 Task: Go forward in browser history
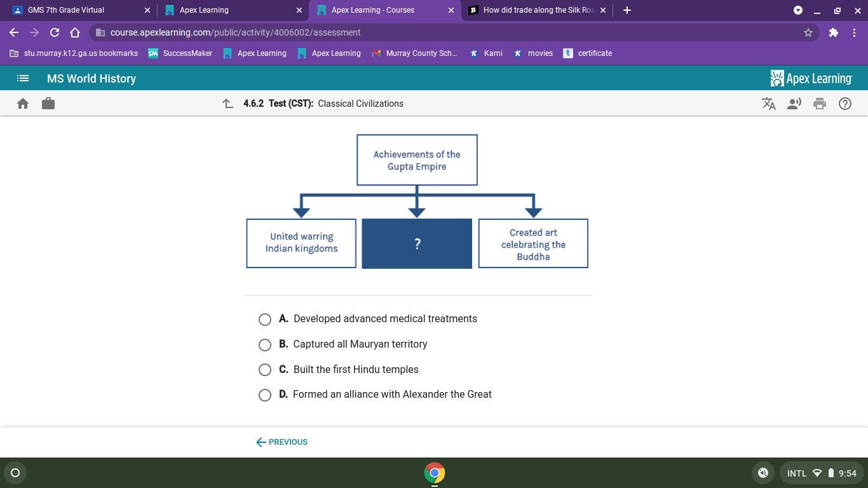point(34,32)
